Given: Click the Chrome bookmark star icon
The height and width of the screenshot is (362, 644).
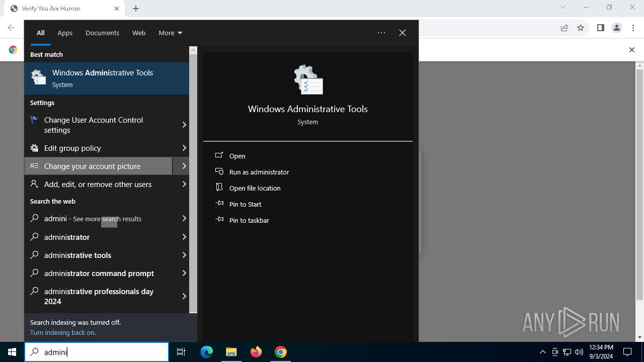Looking at the screenshot, I should coord(581,28).
